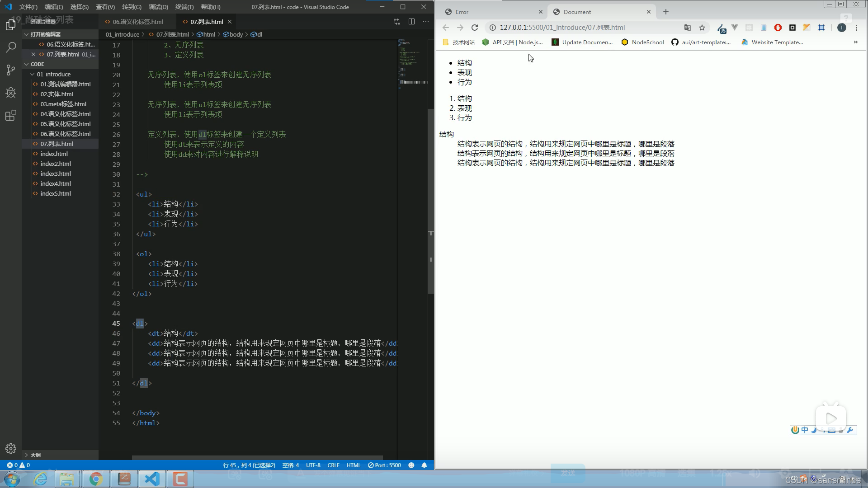Viewport: 868px width, 488px height.
Task: Open the Search view in activity bar
Action: pos(11,47)
